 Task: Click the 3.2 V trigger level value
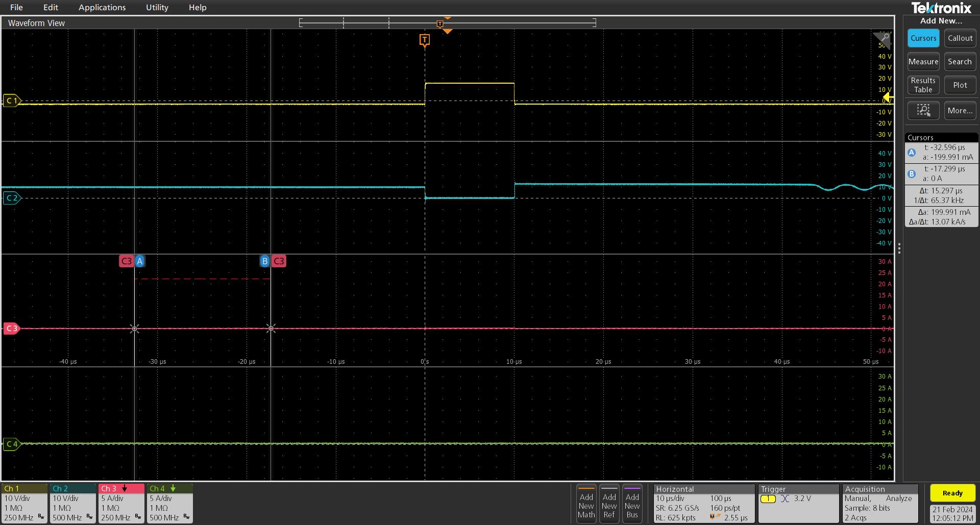[x=802, y=498]
